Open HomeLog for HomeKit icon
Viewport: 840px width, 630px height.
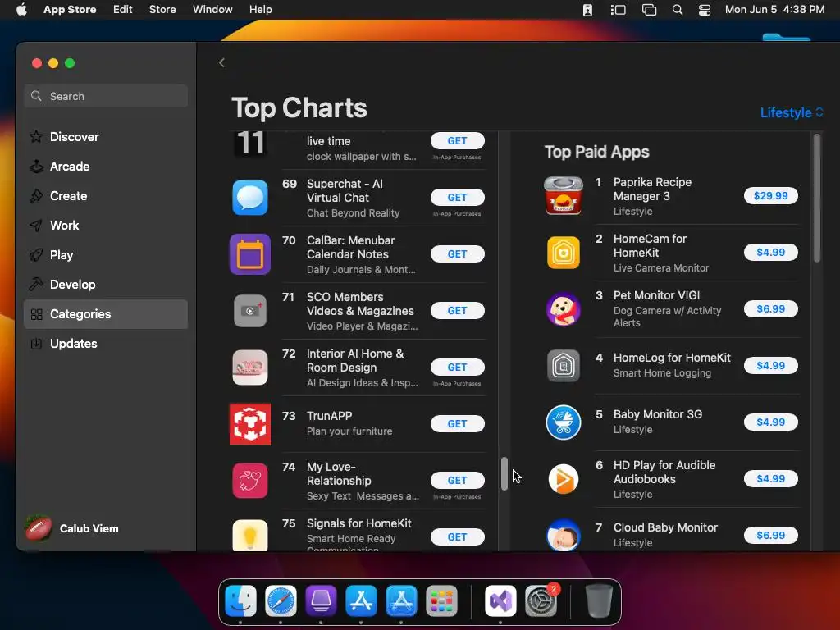click(x=563, y=366)
